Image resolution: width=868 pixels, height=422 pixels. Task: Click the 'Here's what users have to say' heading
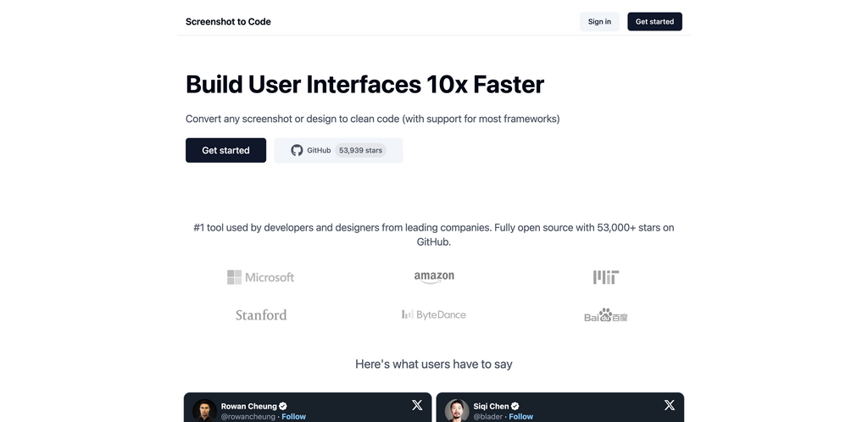click(x=434, y=364)
